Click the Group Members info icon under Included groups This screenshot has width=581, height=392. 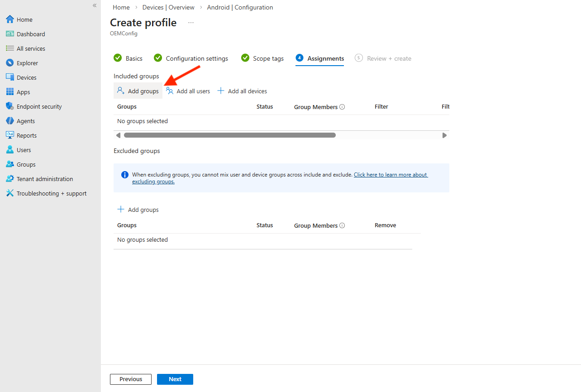pyautogui.click(x=342, y=107)
